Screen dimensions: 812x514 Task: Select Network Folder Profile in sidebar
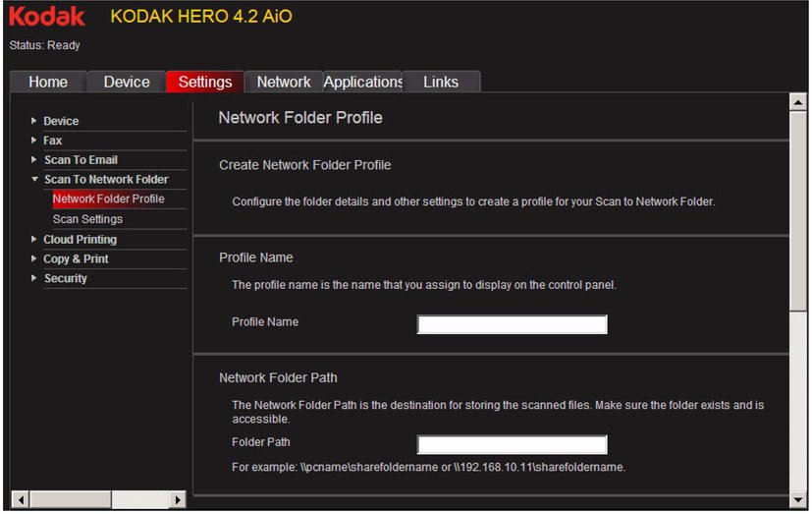pyautogui.click(x=108, y=200)
